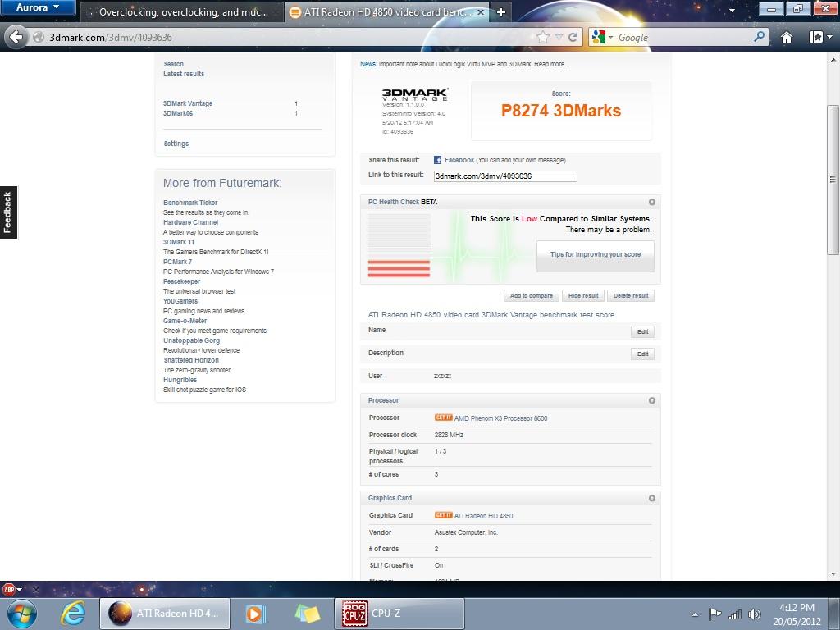840x630 pixels.
Task: Edit the result Description
Action: pyautogui.click(x=642, y=354)
